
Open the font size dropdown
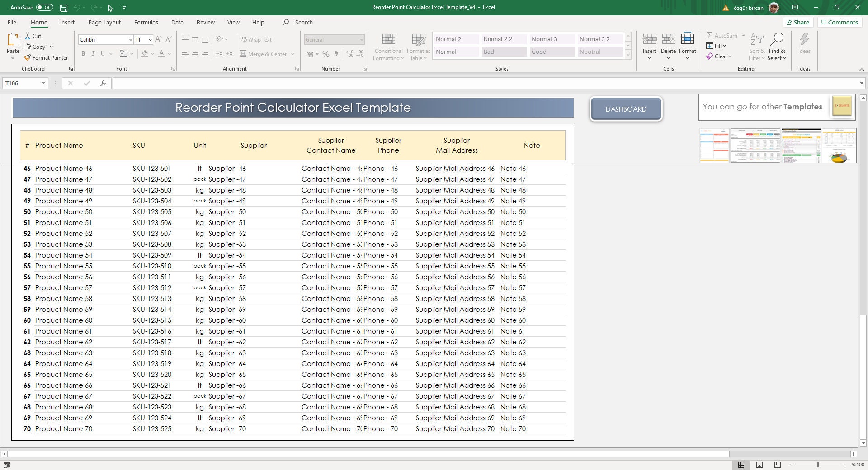(x=150, y=40)
